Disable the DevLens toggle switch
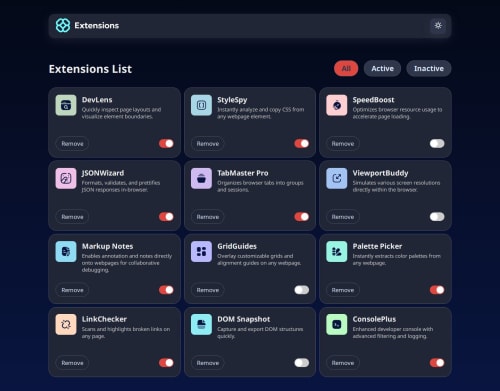The image size is (500, 391). (x=166, y=144)
